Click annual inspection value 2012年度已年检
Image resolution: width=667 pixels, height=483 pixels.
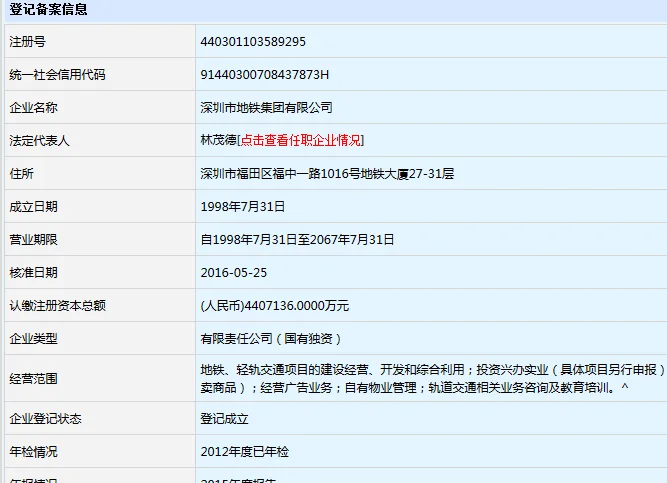pos(245,452)
